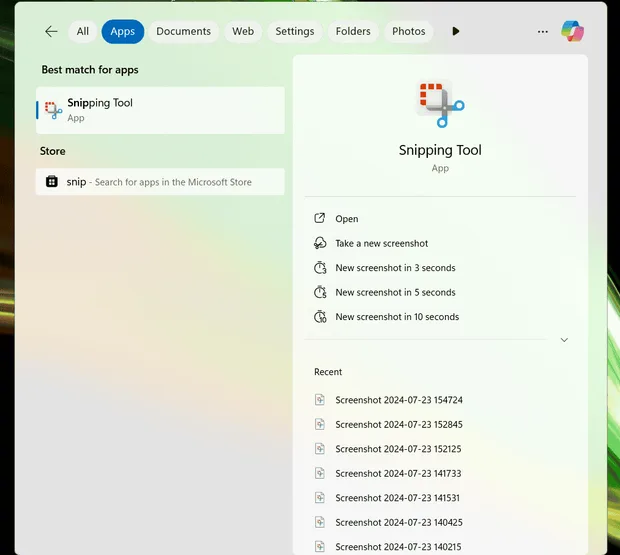Switch to the Settings filter
This screenshot has height=555, width=620.
295,31
